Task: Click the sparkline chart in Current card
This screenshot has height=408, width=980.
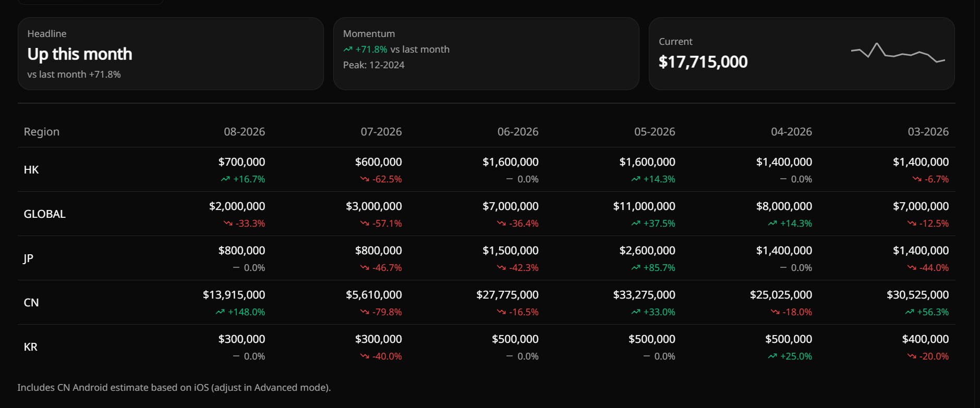Action: pyautogui.click(x=898, y=53)
